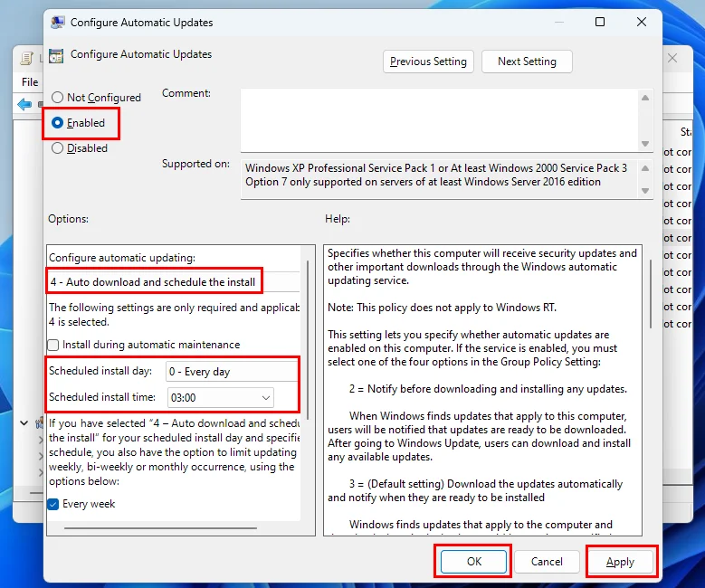Screen dimensions: 705x588
Task: Click inside the Comment text box
Action: [439, 120]
